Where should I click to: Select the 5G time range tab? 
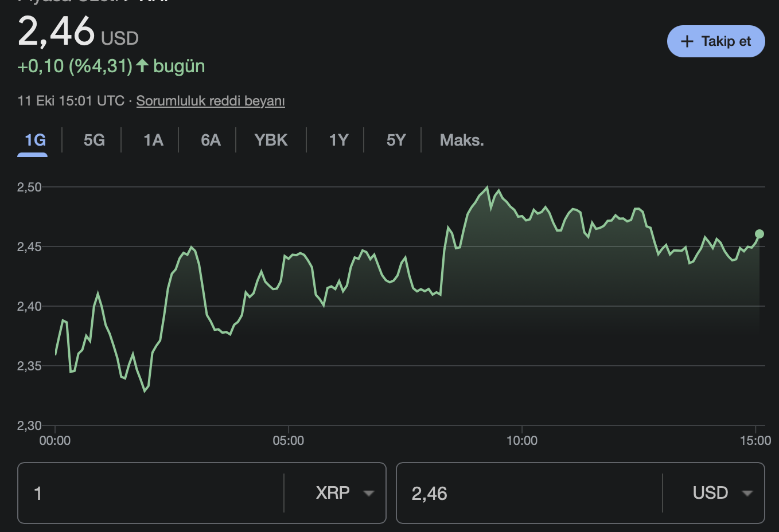pyautogui.click(x=94, y=140)
